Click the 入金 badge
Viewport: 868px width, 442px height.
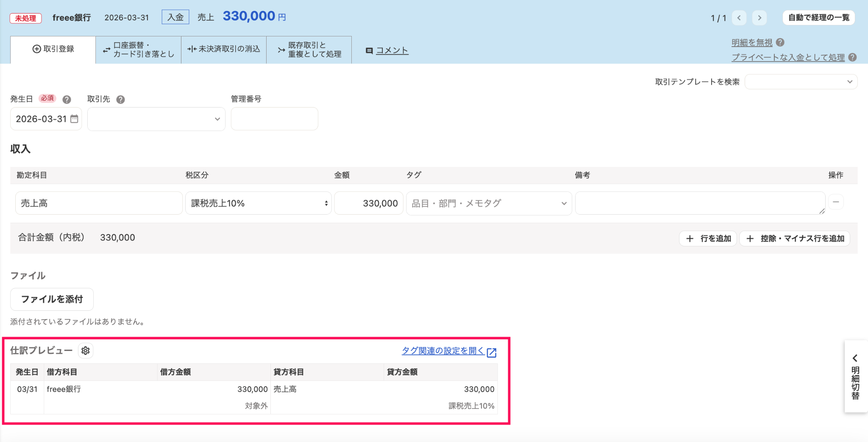[x=175, y=17]
